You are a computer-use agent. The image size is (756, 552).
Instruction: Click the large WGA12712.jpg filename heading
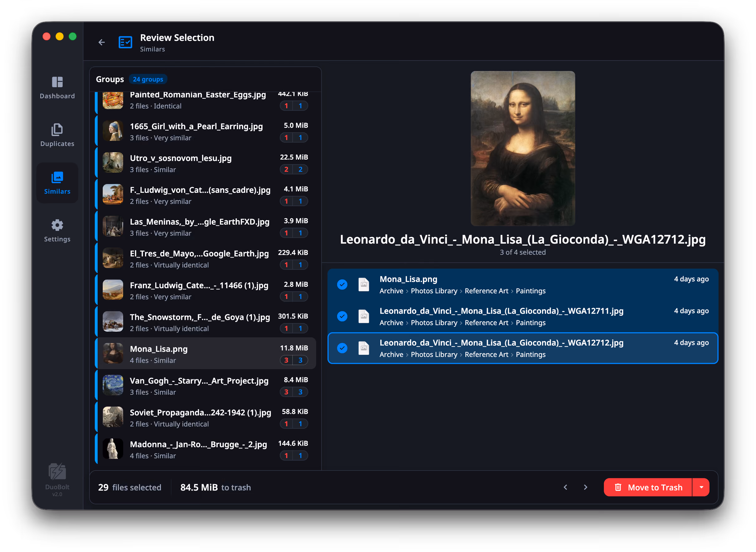tap(523, 240)
